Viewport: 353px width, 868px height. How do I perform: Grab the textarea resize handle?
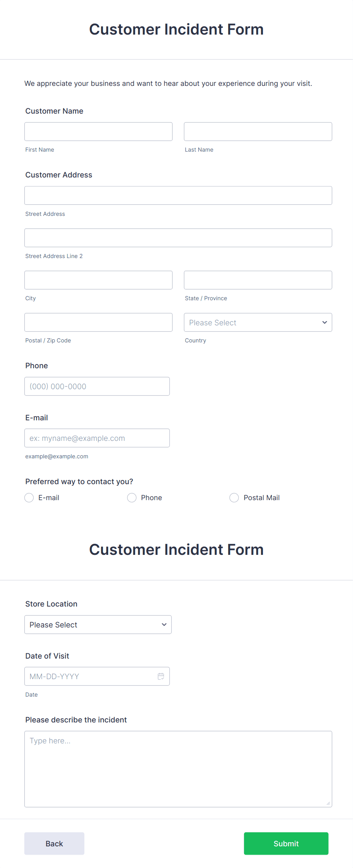coord(328,803)
